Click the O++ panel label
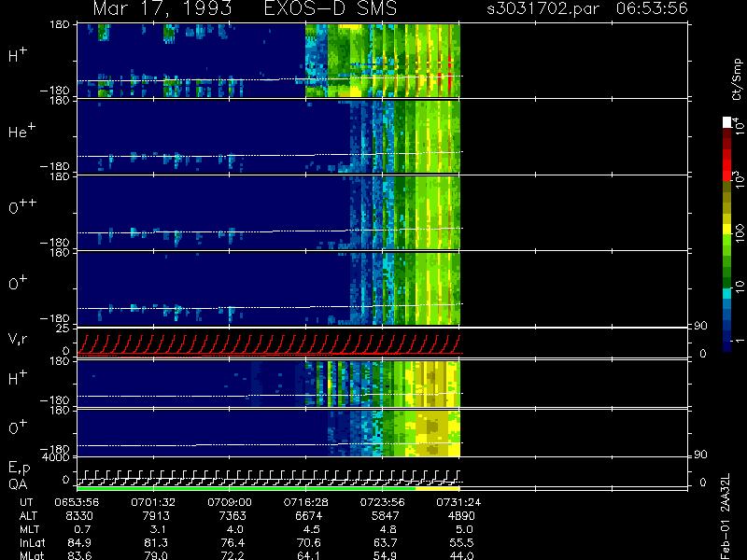This screenshot has height=560, width=747. click(x=22, y=206)
